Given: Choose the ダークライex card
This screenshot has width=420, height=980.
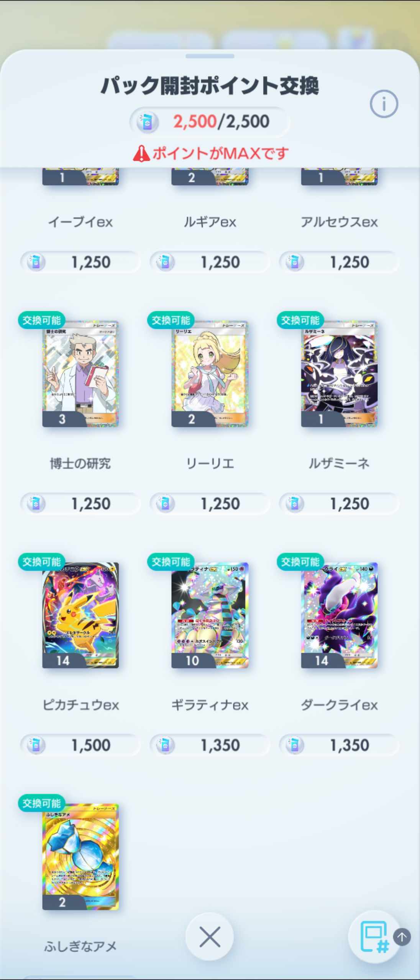Looking at the screenshot, I should [x=339, y=615].
